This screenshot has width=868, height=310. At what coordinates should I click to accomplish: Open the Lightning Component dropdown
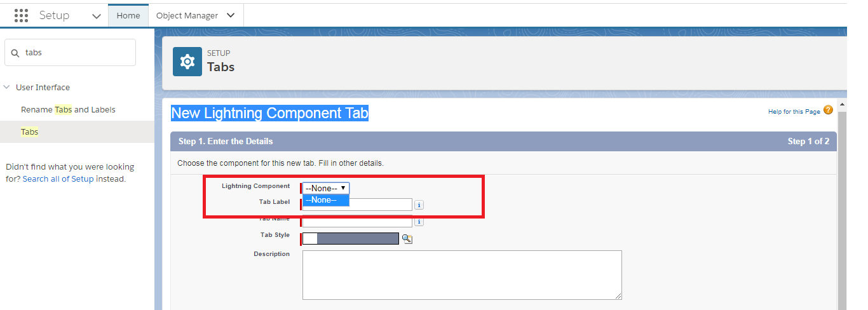(x=326, y=188)
